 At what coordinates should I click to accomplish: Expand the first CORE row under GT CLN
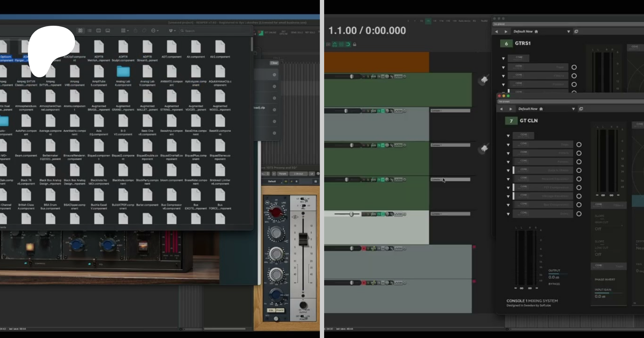click(508, 136)
